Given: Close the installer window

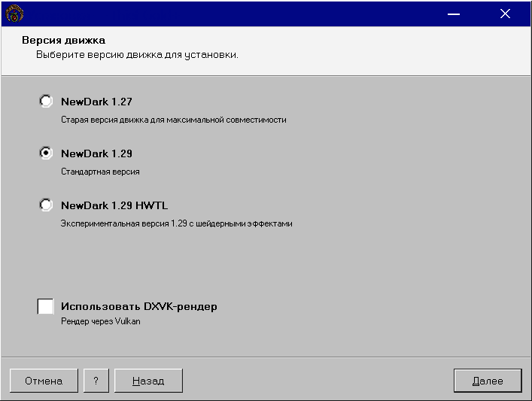Looking at the screenshot, I should [505, 14].
